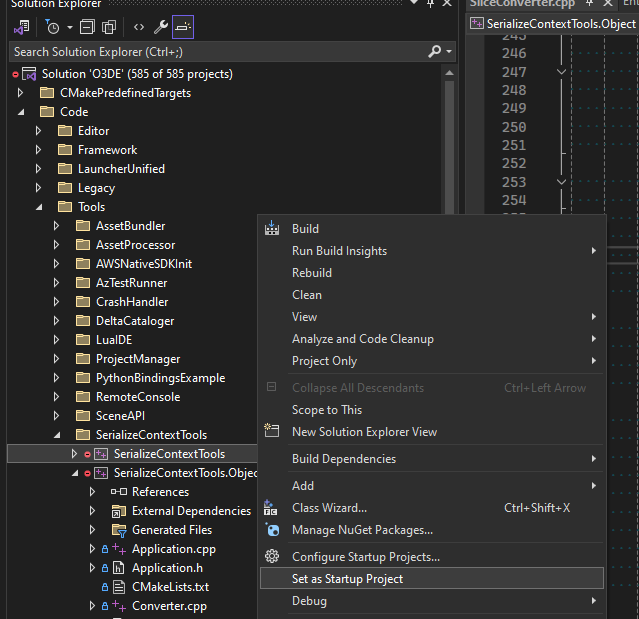Select Application.cpp file

(x=174, y=549)
